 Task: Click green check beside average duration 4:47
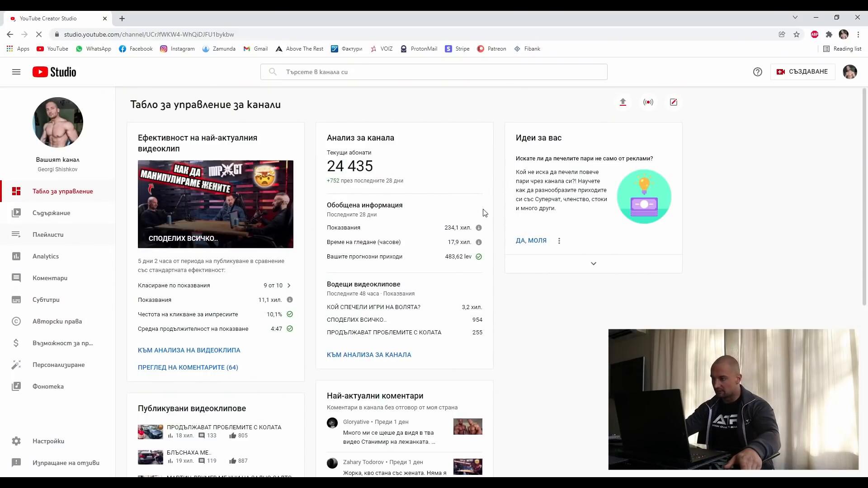(290, 329)
